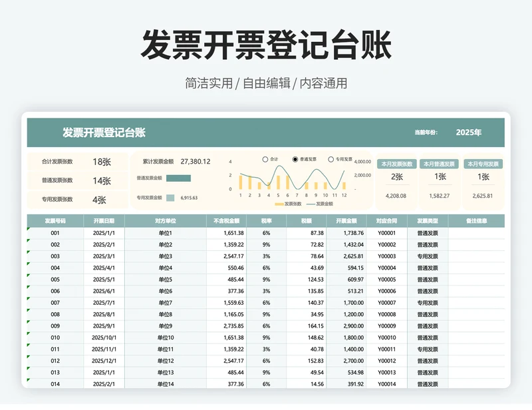
Task: Click the invoice amount 1,738.76
Action: click(346, 233)
